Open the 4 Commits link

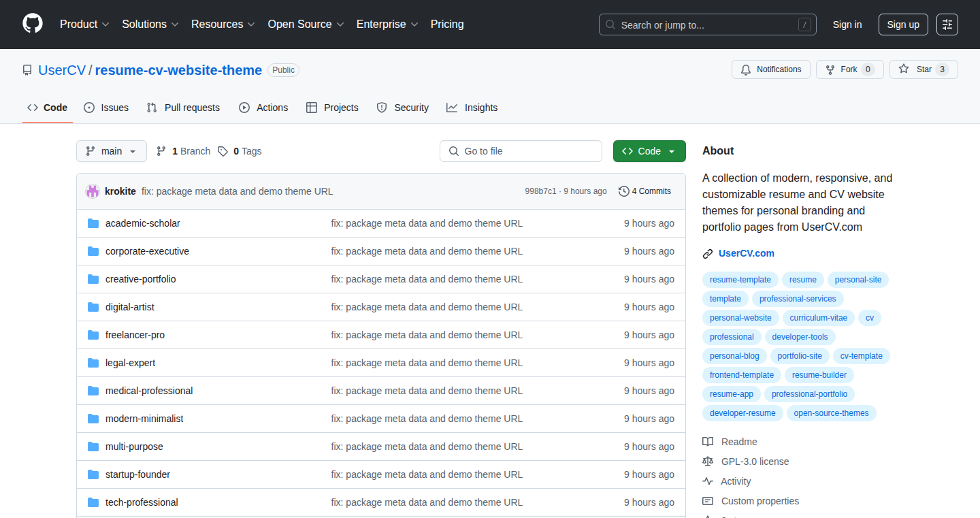[644, 191]
